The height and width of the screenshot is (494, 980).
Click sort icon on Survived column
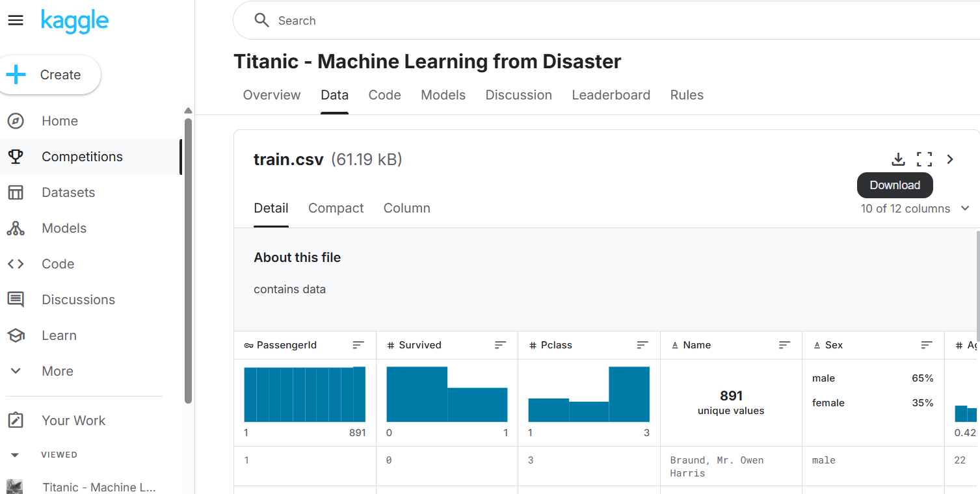coord(500,345)
